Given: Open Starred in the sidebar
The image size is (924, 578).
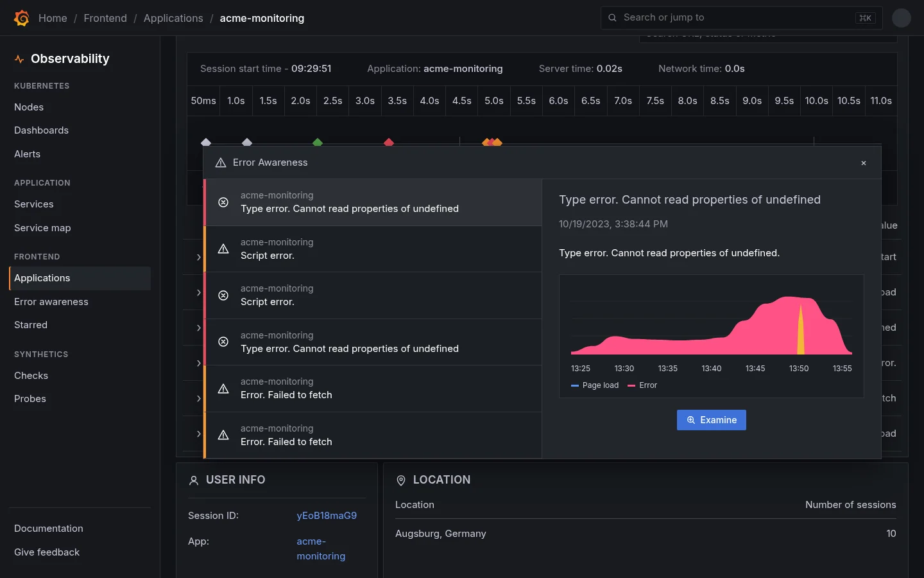Looking at the screenshot, I should coord(31,325).
